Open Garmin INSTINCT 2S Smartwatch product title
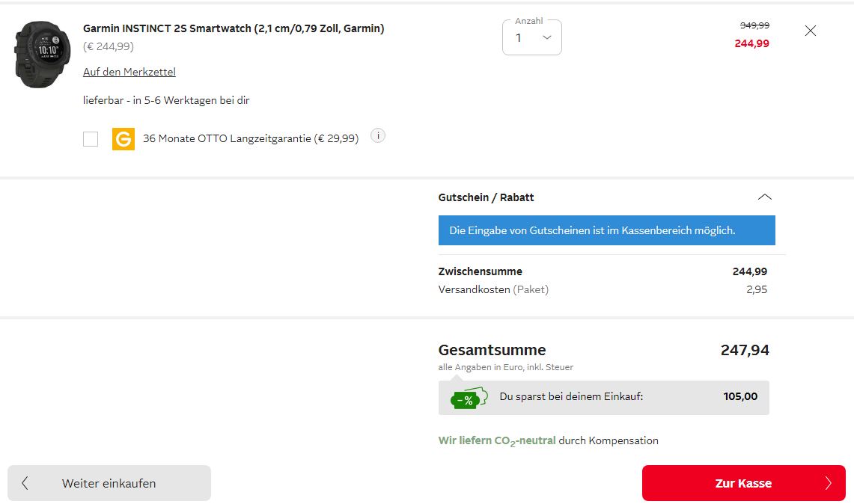Screen dimensions: 854x504 click(233, 28)
